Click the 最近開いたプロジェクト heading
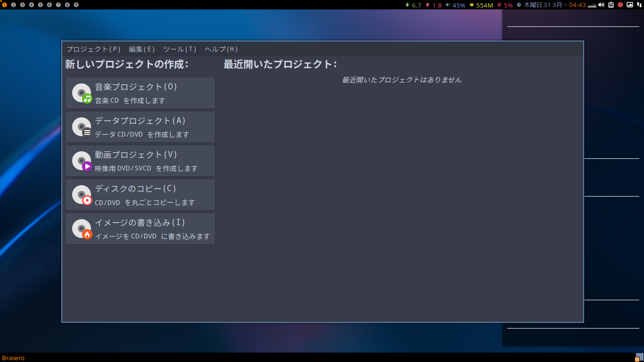Viewport: 644px width, 362px height. (281, 64)
